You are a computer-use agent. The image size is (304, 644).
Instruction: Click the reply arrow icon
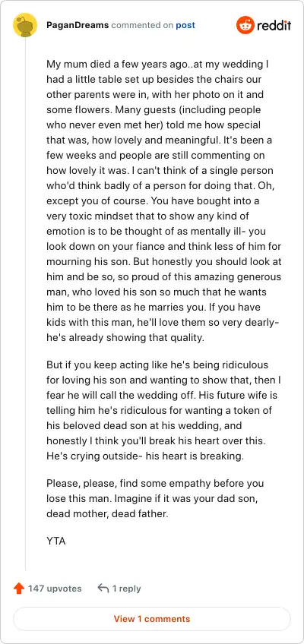tap(103, 588)
